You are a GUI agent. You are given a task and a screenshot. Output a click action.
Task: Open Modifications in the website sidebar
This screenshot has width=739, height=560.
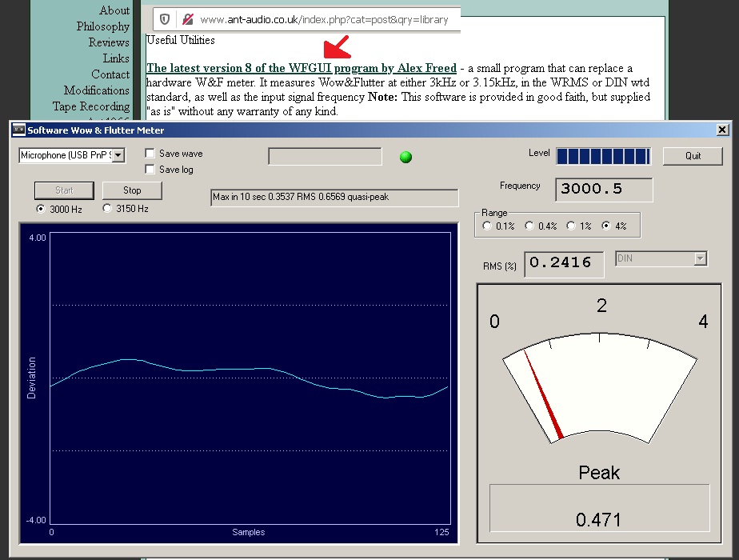(97, 90)
